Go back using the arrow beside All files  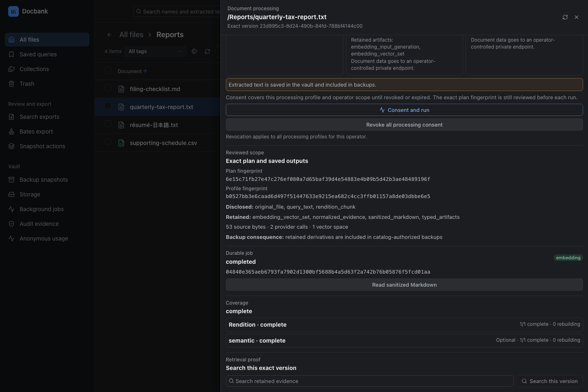pyautogui.click(x=109, y=35)
